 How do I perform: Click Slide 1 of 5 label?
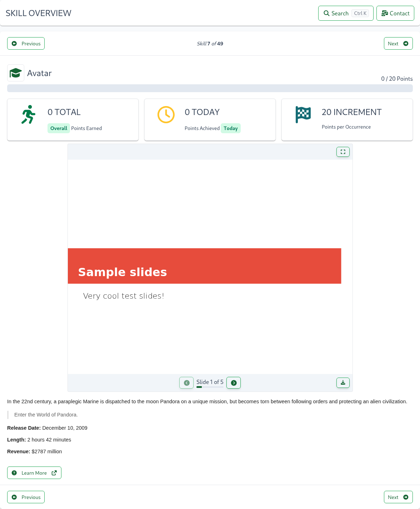coord(210,382)
